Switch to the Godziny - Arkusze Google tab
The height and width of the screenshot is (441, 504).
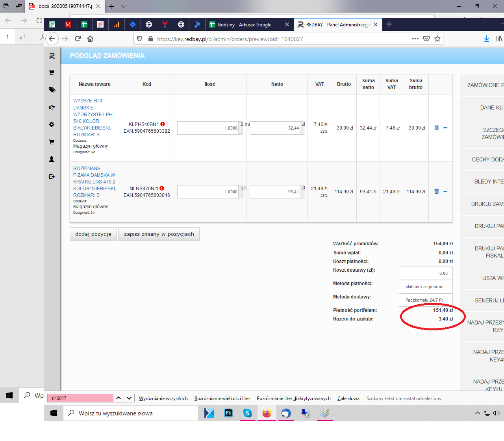coord(245,24)
